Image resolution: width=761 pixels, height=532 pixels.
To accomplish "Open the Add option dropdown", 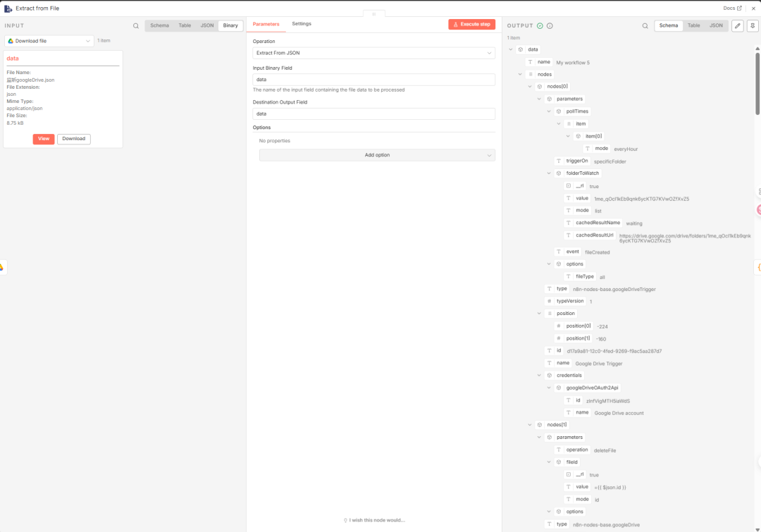I will coord(377,155).
